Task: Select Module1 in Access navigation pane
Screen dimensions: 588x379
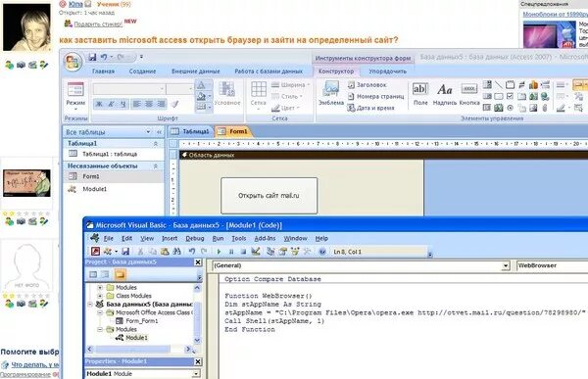Action: click(x=94, y=189)
